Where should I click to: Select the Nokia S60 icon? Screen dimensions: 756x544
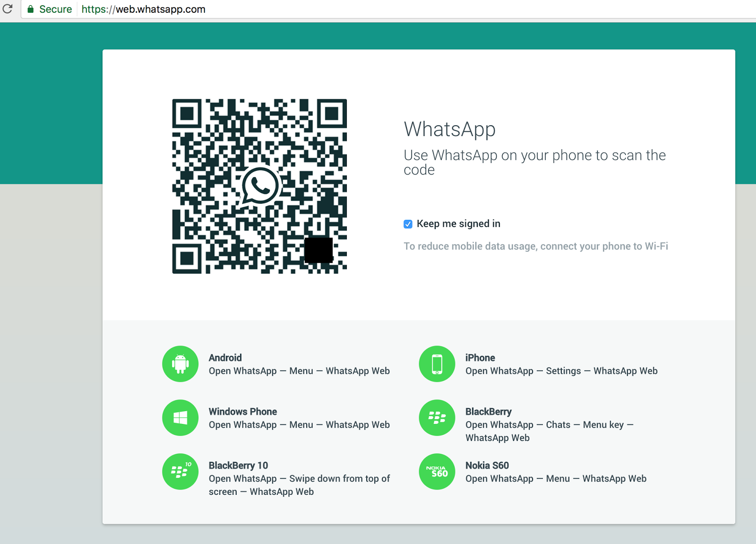coord(437,472)
